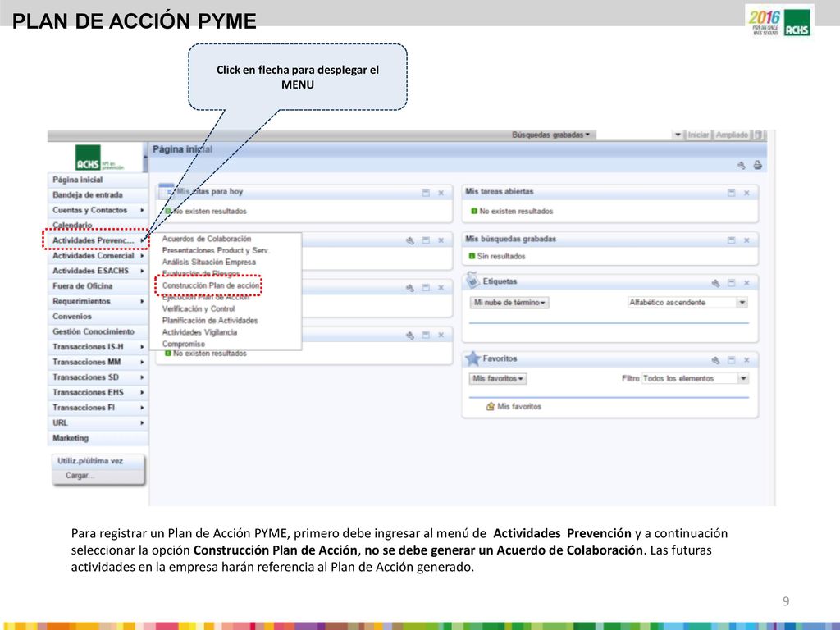Expand the Actividades Prevenc... submenu arrow
The height and width of the screenshot is (630, 840).
(143, 240)
